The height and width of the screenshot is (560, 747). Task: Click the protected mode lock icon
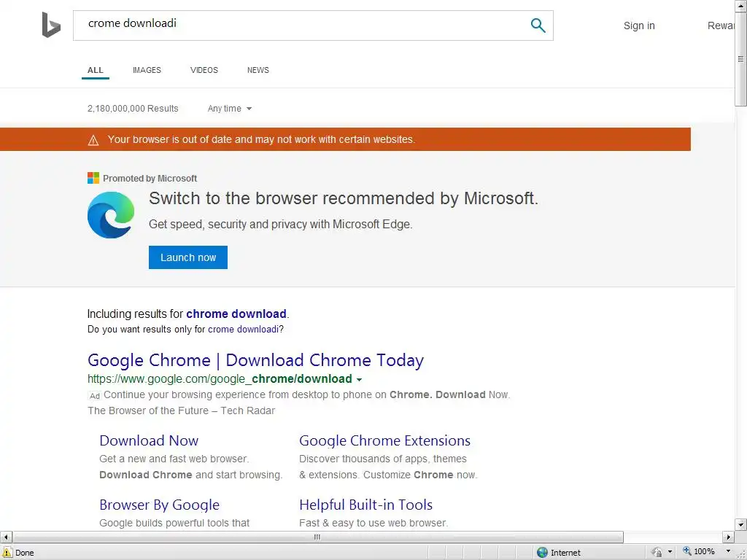point(657,553)
